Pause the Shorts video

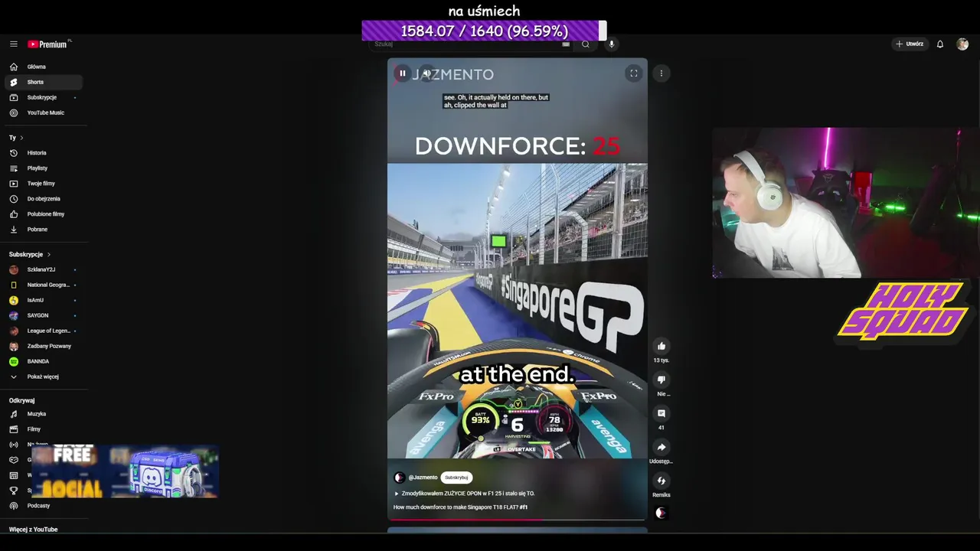pos(402,73)
